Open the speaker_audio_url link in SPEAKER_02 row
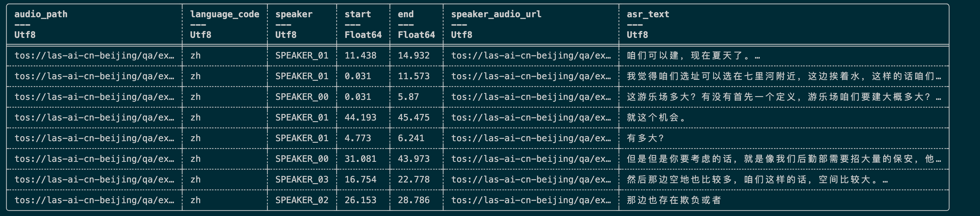This screenshot has height=216, width=980. (531, 200)
